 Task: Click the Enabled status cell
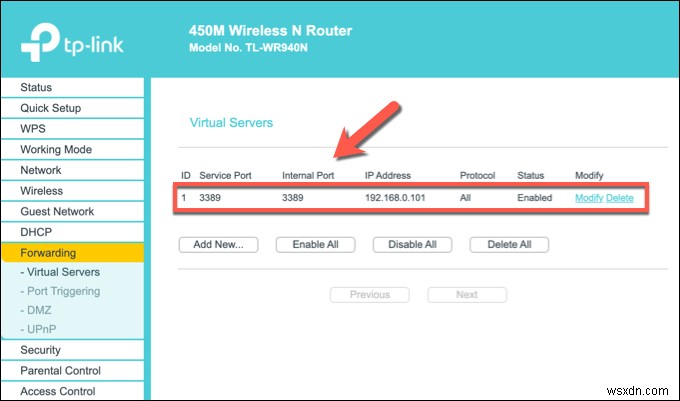535,198
